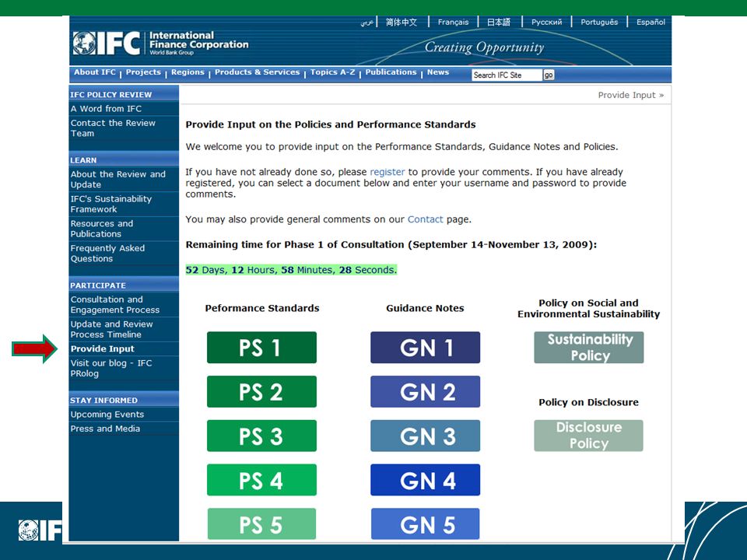Image resolution: width=747 pixels, height=560 pixels.
Task: Click the 'Creating Opportunity' banner slogan
Action: [484, 47]
